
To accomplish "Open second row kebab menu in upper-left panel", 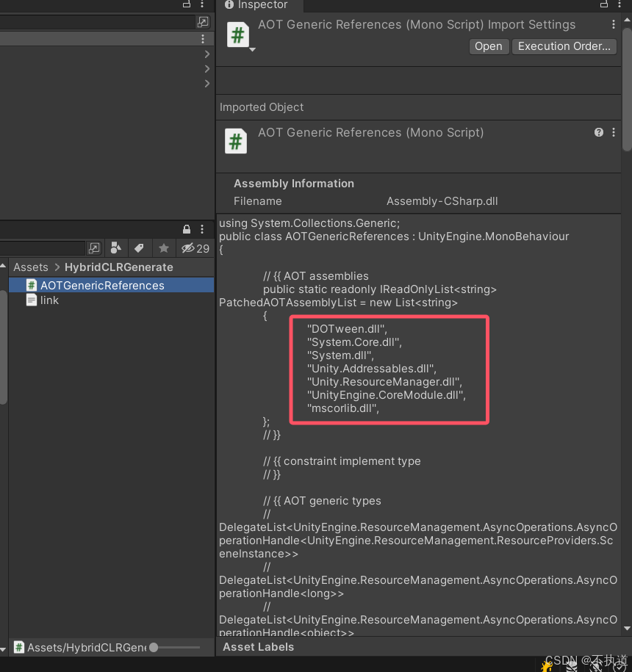I will coord(202,39).
